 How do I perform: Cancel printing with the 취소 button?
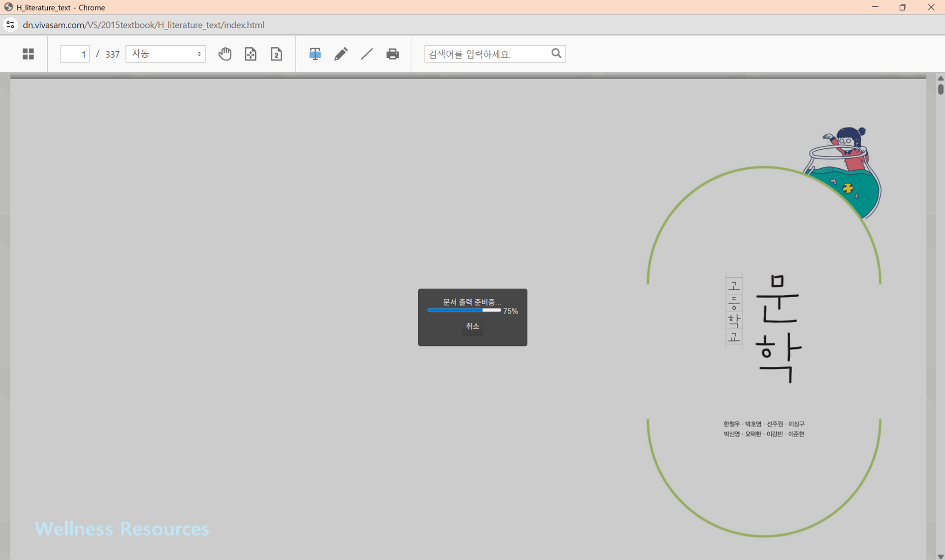(472, 326)
